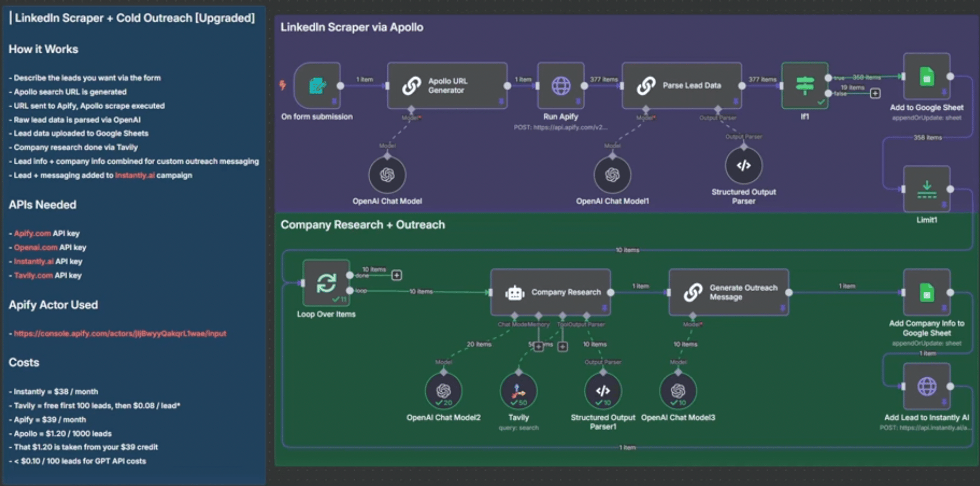This screenshot has height=486, width=980.
Task: Open the Add to Google Sheet node
Action: (x=927, y=76)
